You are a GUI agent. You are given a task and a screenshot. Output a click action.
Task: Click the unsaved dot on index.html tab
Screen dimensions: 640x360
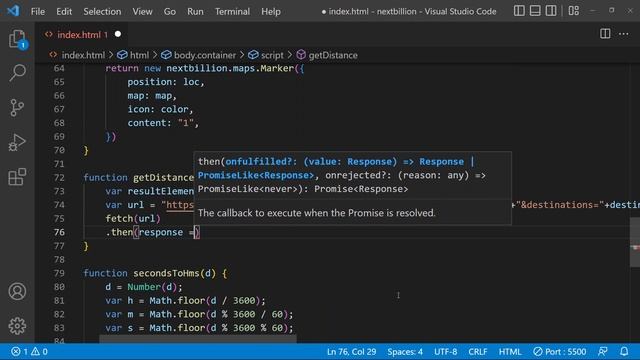click(x=118, y=34)
